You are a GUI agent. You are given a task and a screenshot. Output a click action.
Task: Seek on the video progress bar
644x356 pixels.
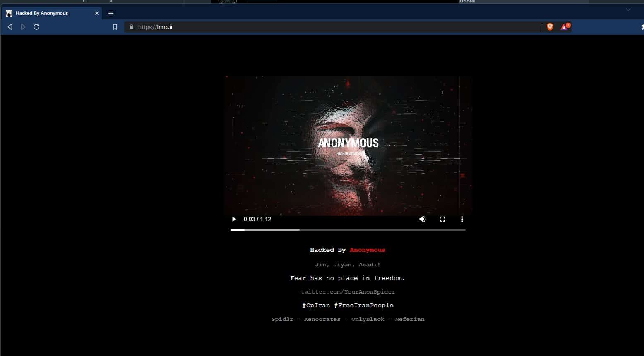click(348, 229)
